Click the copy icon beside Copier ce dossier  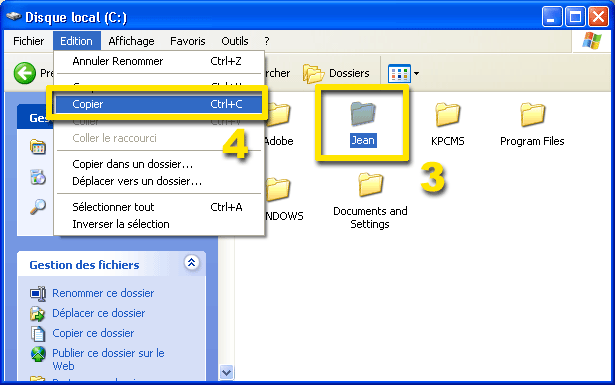point(38,334)
